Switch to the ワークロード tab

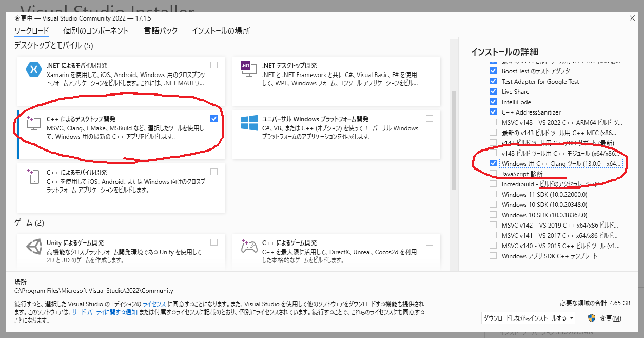point(32,31)
